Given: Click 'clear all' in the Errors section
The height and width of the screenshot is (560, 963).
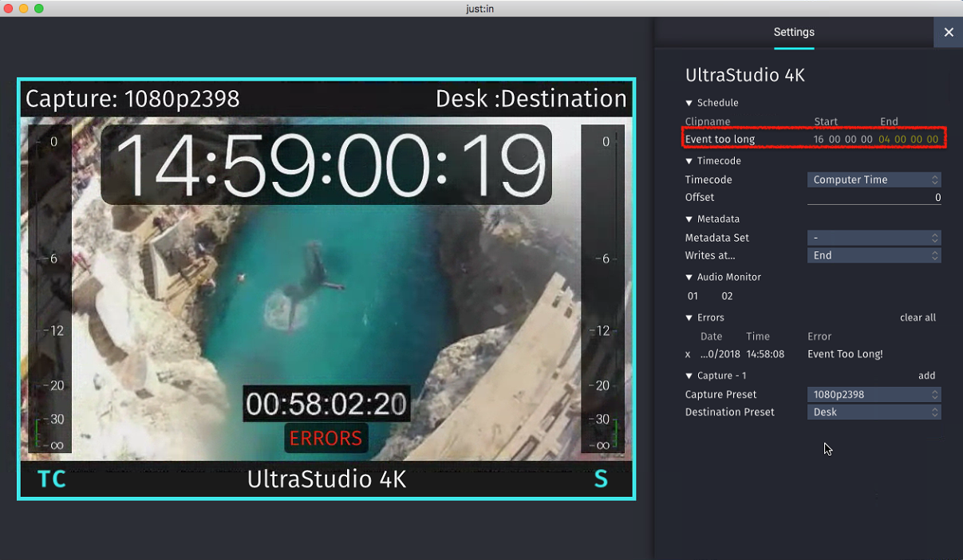Looking at the screenshot, I should (x=918, y=317).
